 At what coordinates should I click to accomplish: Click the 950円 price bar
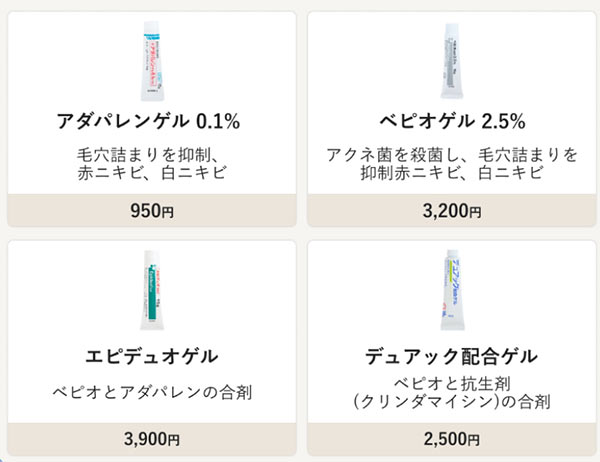(152, 211)
